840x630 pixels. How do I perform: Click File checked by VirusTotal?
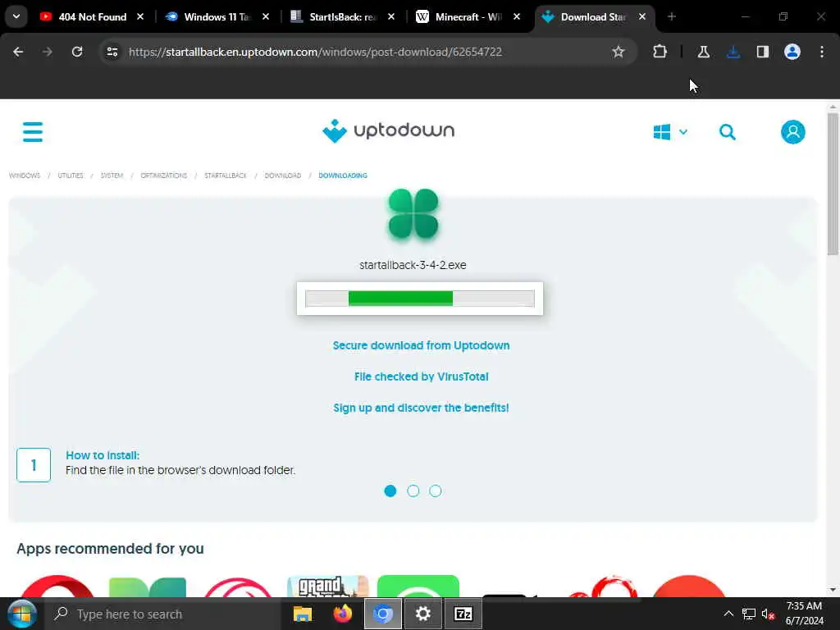coord(421,377)
